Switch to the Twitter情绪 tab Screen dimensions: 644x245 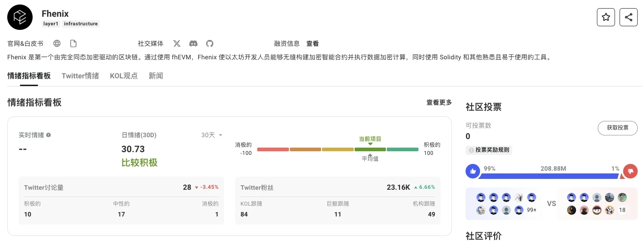click(80, 76)
